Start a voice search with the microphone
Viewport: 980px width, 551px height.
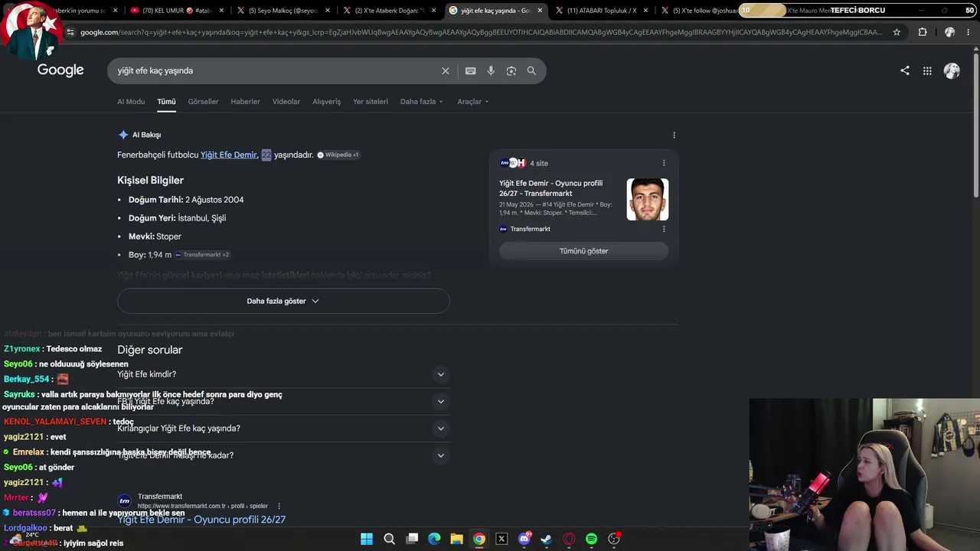(491, 70)
